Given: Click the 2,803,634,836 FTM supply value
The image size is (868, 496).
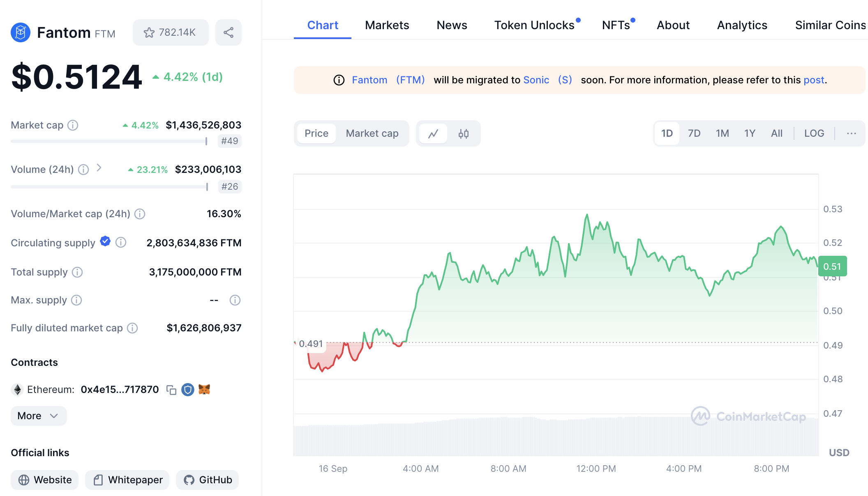Looking at the screenshot, I should pyautogui.click(x=194, y=243).
